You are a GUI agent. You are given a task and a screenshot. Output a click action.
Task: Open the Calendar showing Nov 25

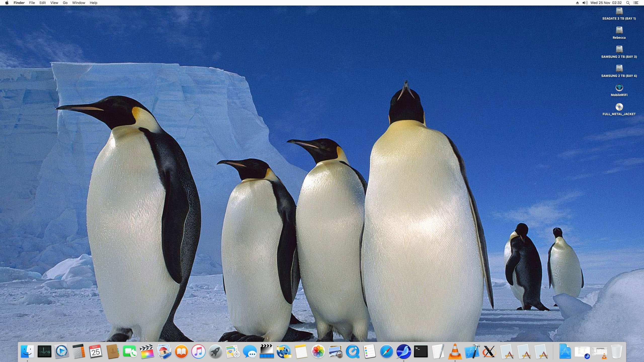(96, 351)
